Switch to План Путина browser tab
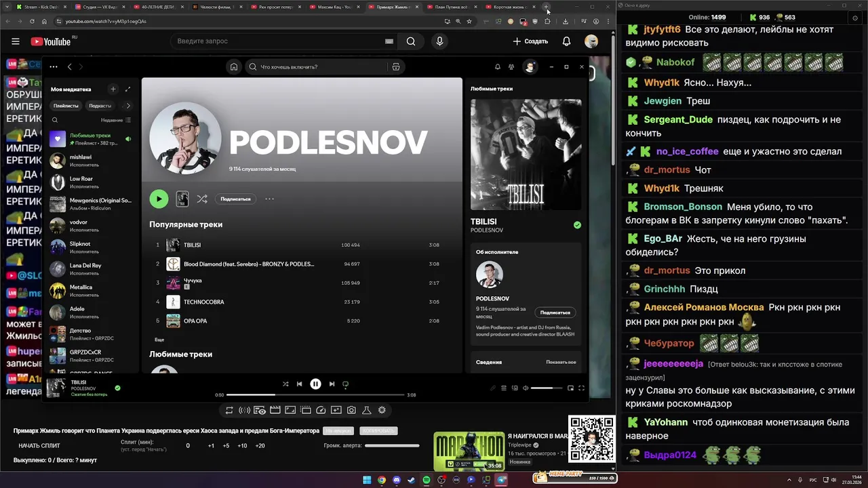Screen dimensions: 868x488 pyautogui.click(x=454, y=7)
